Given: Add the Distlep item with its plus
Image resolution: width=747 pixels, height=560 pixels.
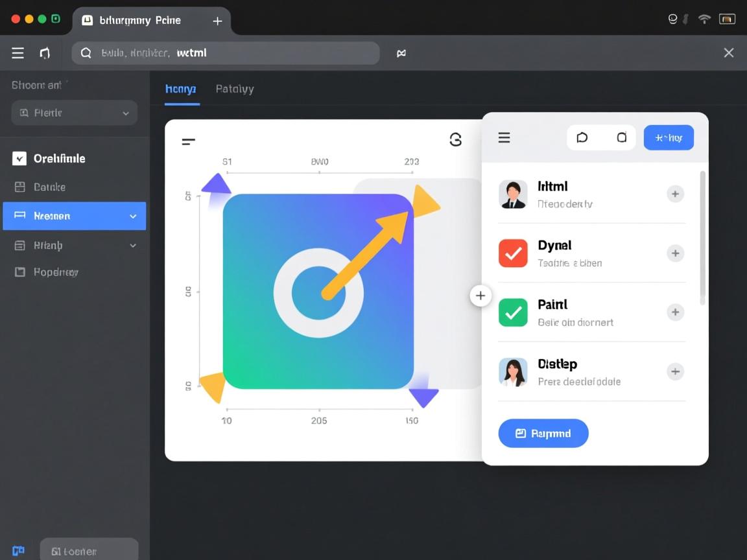Looking at the screenshot, I should click(675, 371).
